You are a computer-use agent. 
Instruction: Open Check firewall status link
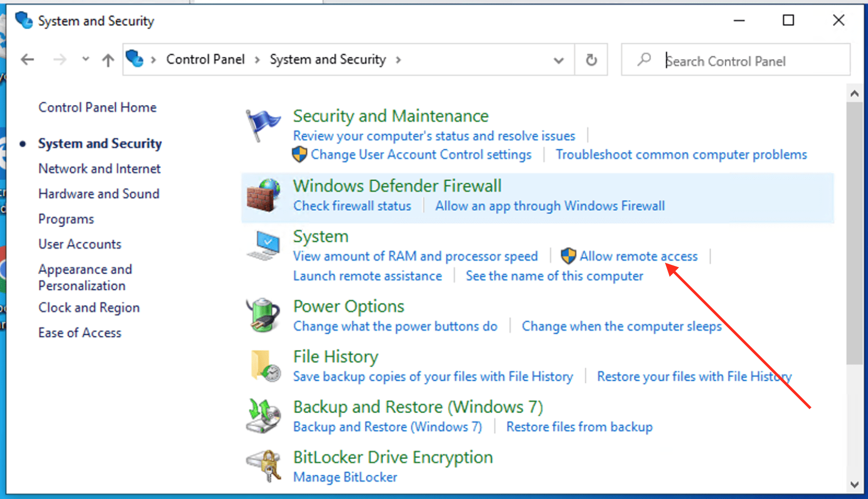[352, 206]
